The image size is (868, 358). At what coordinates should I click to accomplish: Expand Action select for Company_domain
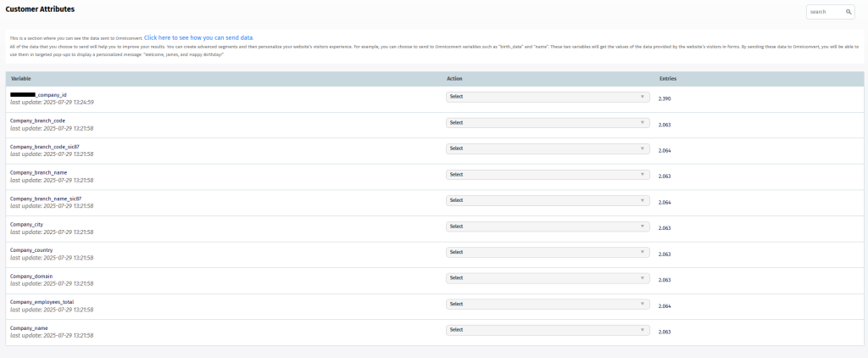click(x=548, y=278)
